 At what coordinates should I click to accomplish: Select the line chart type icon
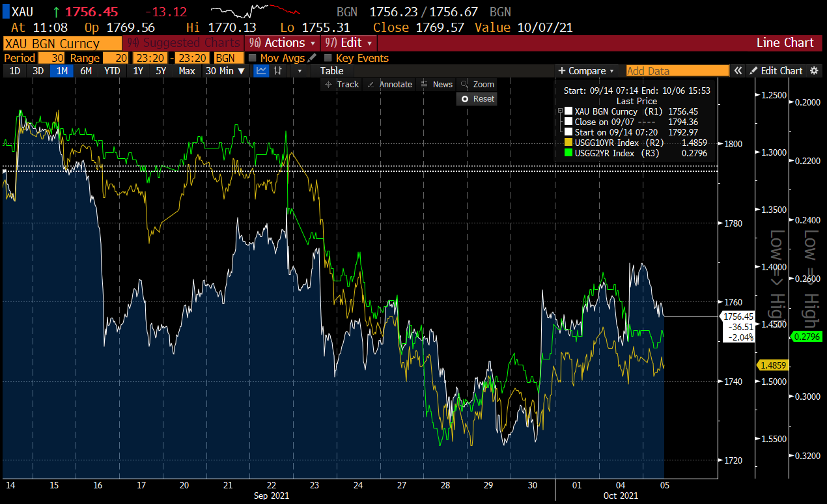261,70
